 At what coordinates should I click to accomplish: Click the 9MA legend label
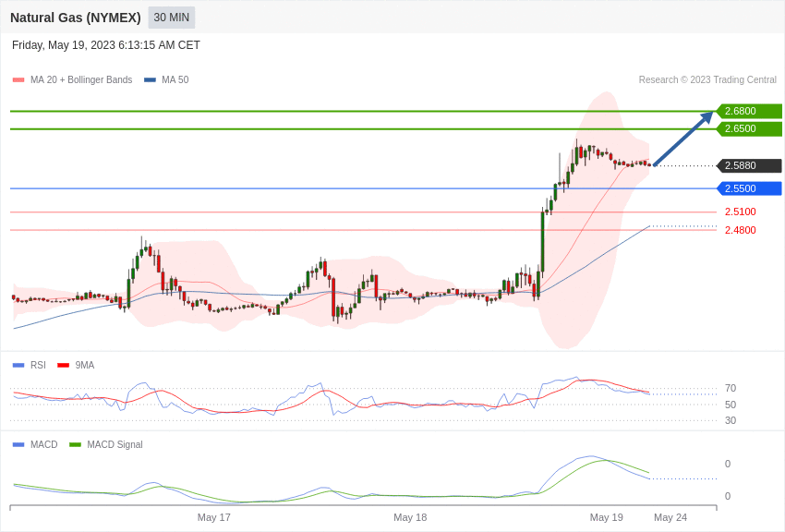click(85, 365)
